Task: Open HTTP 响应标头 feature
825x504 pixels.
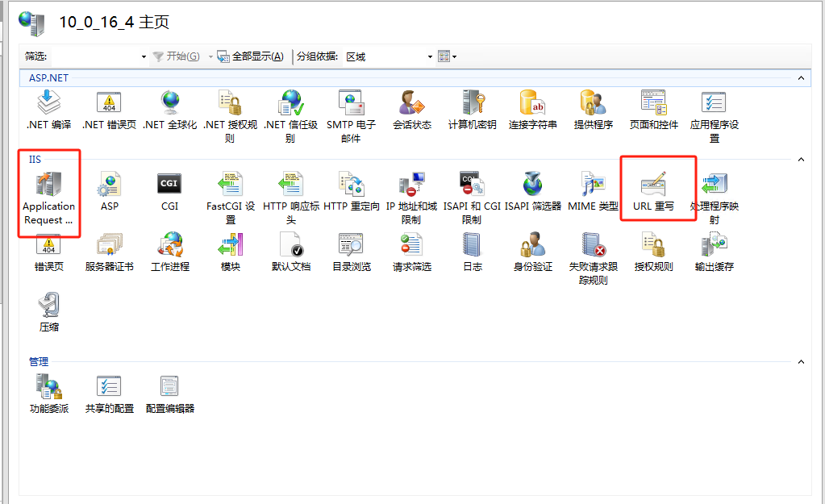Action: [x=291, y=198]
